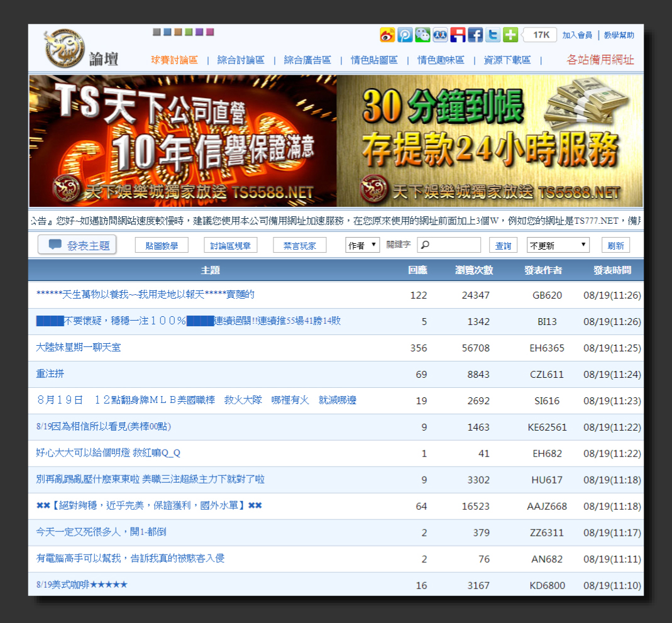This screenshot has width=672, height=623.
Task: Open thread 絕對夠穩，近乎完美
Action: pos(149,506)
